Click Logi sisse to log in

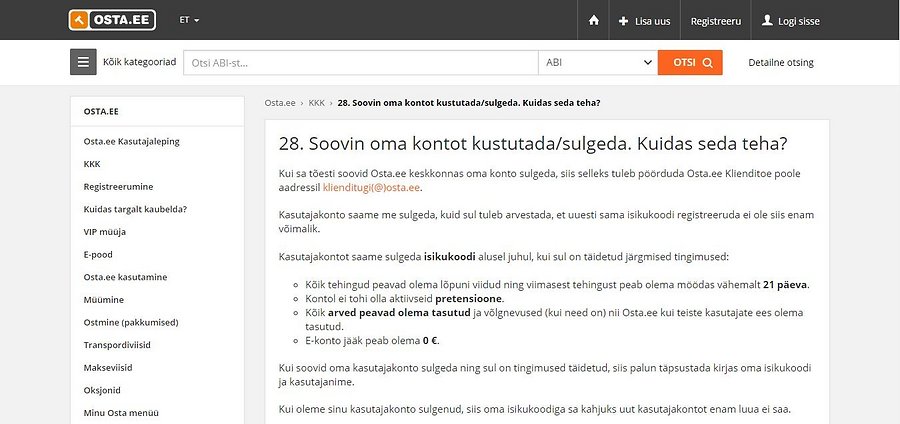pyautogui.click(x=790, y=21)
